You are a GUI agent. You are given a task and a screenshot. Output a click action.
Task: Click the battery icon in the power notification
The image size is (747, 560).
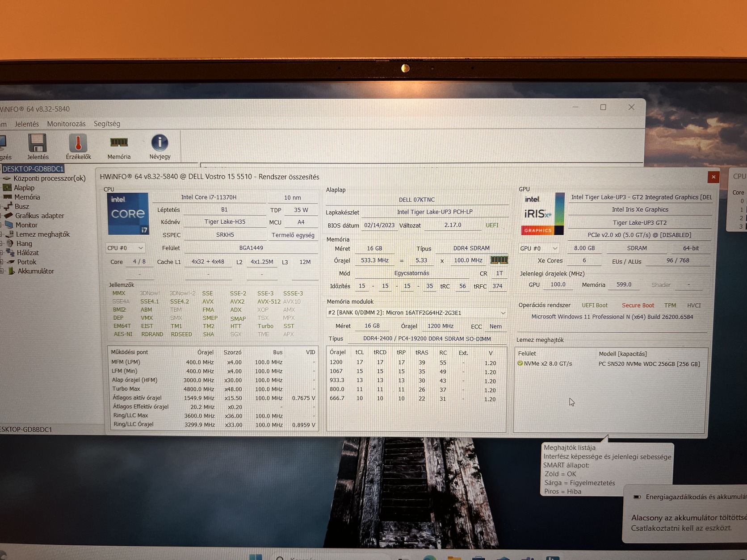click(x=637, y=497)
